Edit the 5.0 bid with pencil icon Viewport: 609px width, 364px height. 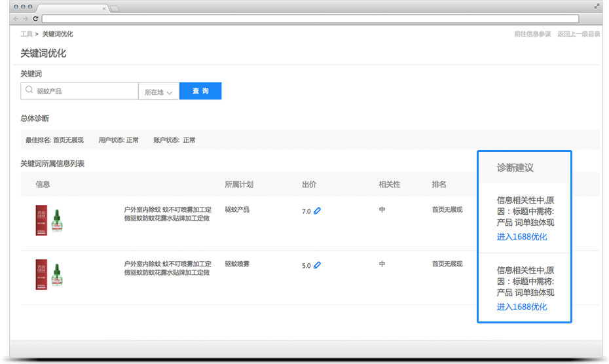tap(318, 265)
